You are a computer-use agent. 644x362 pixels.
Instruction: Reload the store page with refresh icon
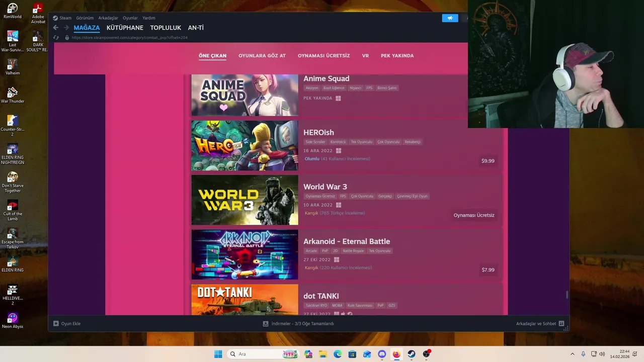pyautogui.click(x=56, y=38)
